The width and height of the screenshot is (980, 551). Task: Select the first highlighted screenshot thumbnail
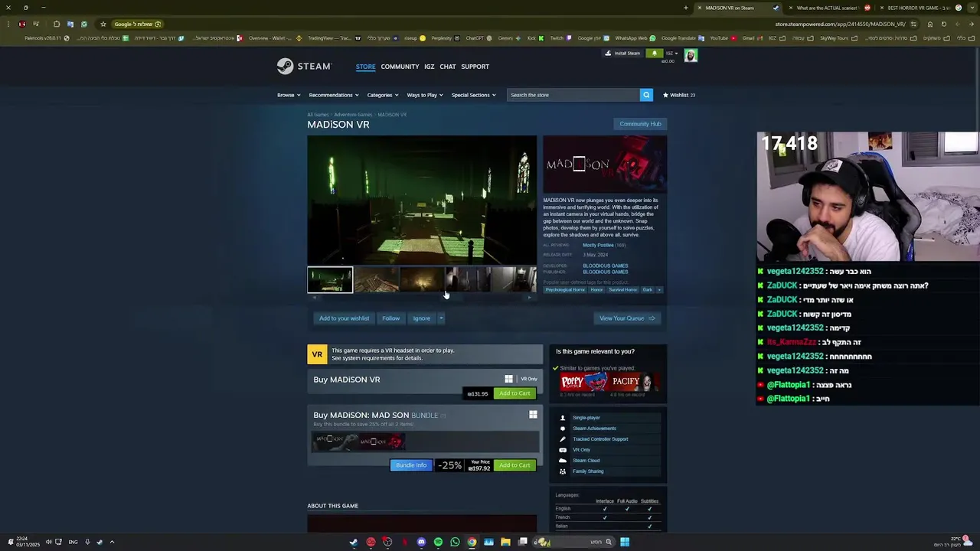(330, 280)
